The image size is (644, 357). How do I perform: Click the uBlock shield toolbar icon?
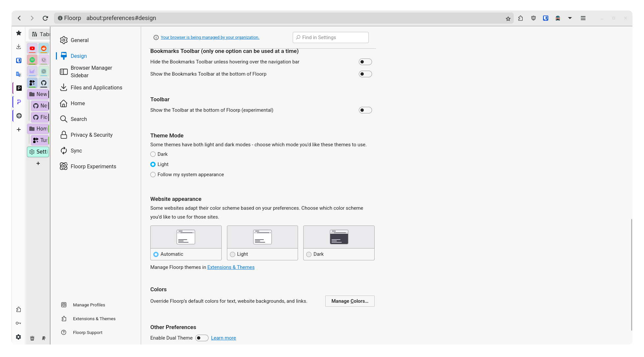pyautogui.click(x=533, y=18)
